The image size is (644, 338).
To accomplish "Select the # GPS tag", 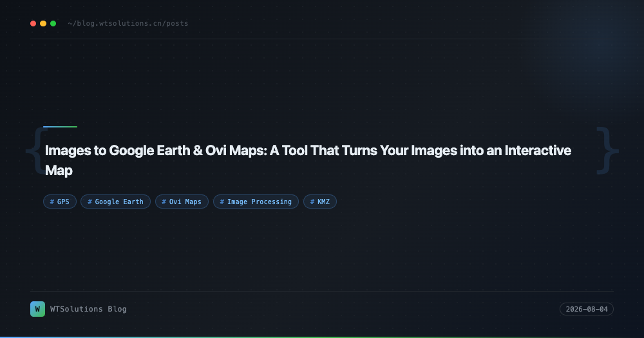I will pos(60,202).
